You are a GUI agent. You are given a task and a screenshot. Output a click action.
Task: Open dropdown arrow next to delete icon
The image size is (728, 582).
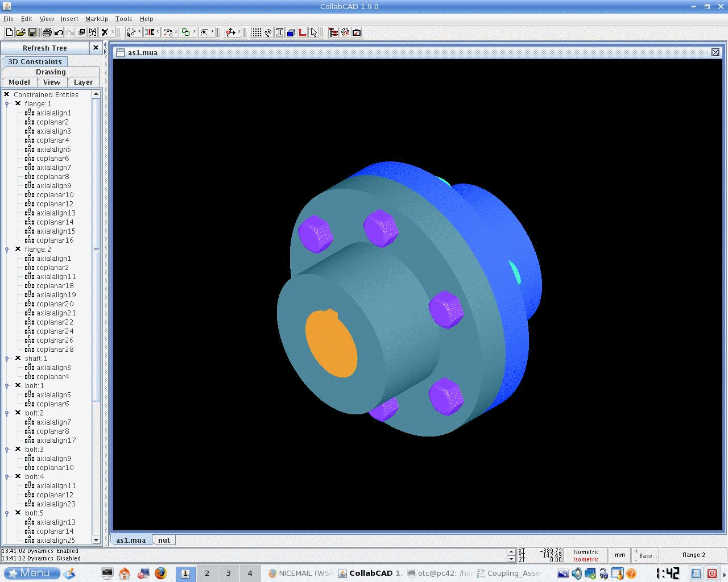[113, 32]
